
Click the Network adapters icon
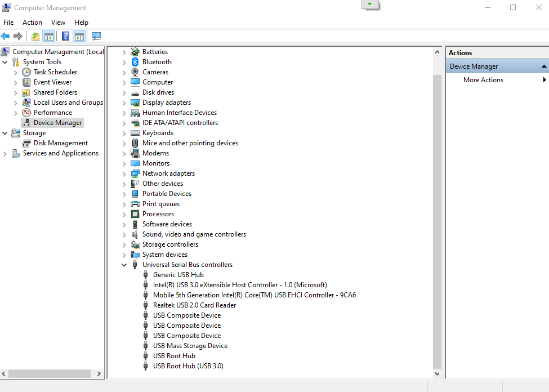(135, 174)
